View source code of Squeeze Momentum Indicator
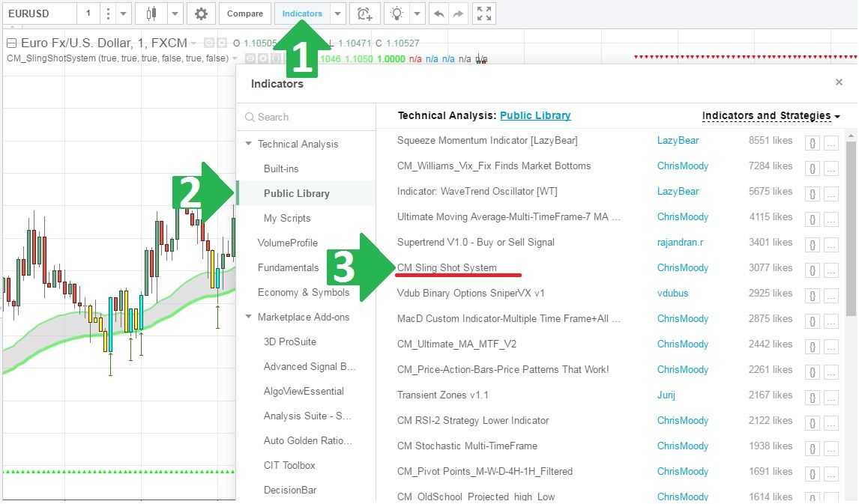 [813, 142]
